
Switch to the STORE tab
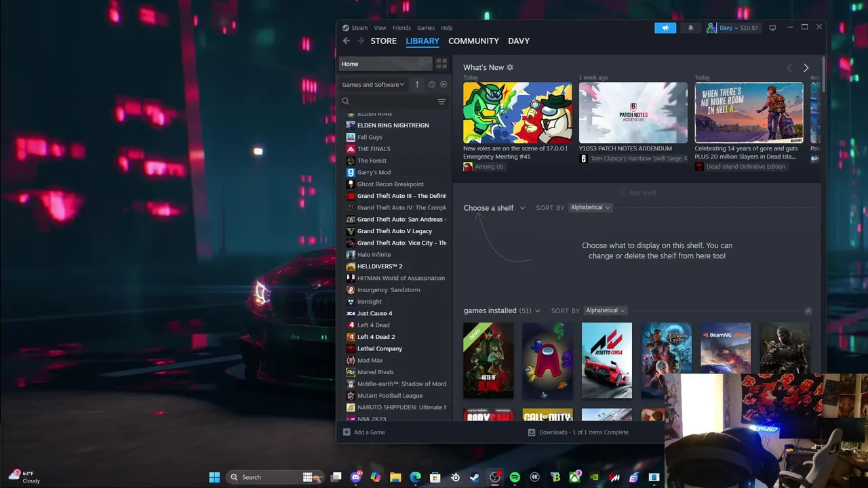click(383, 41)
